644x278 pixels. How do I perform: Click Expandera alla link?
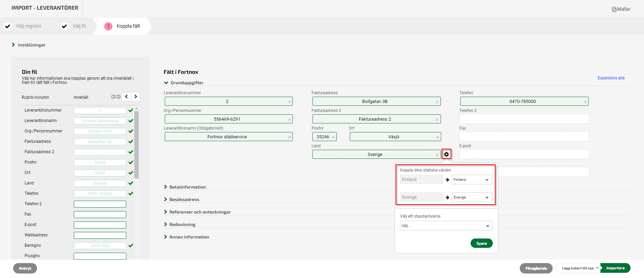(x=611, y=78)
